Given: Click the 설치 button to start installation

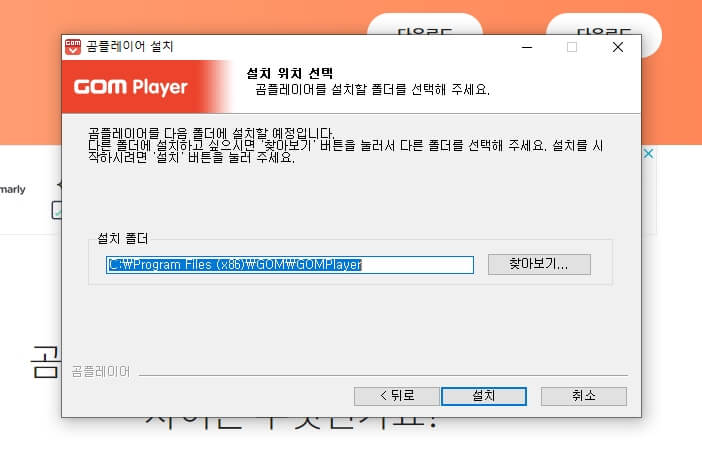Looking at the screenshot, I should (484, 396).
